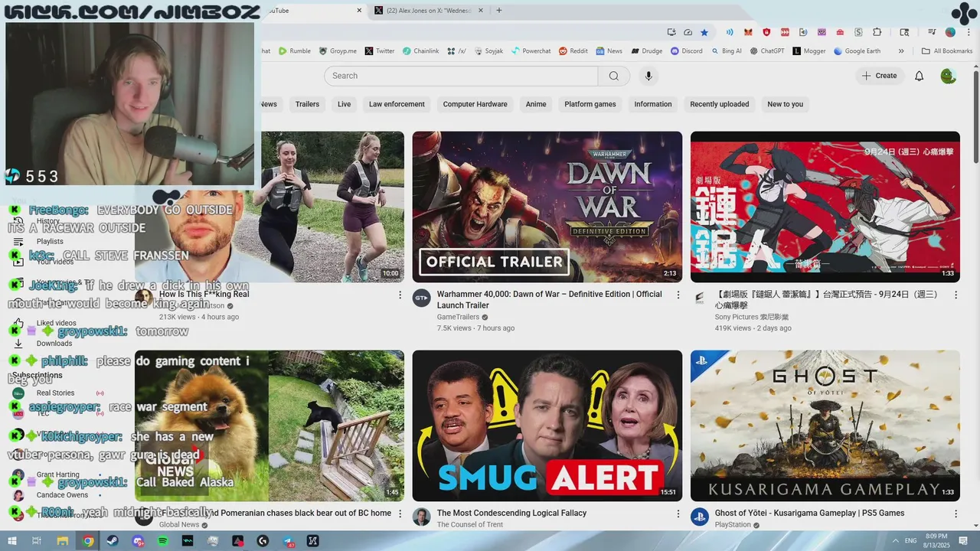980x551 pixels.
Task: Open the Drudge bookmark
Action: coord(647,51)
